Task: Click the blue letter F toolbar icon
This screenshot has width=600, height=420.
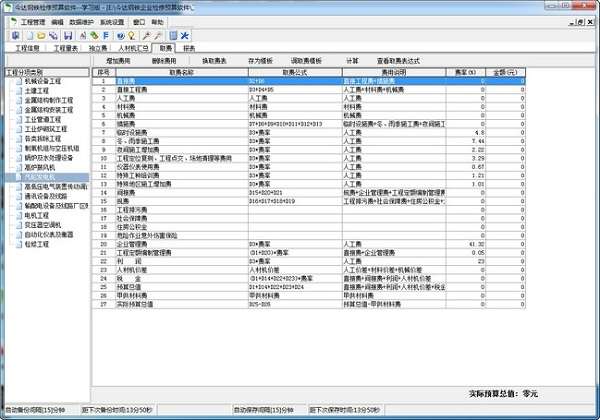Action: (x=106, y=36)
